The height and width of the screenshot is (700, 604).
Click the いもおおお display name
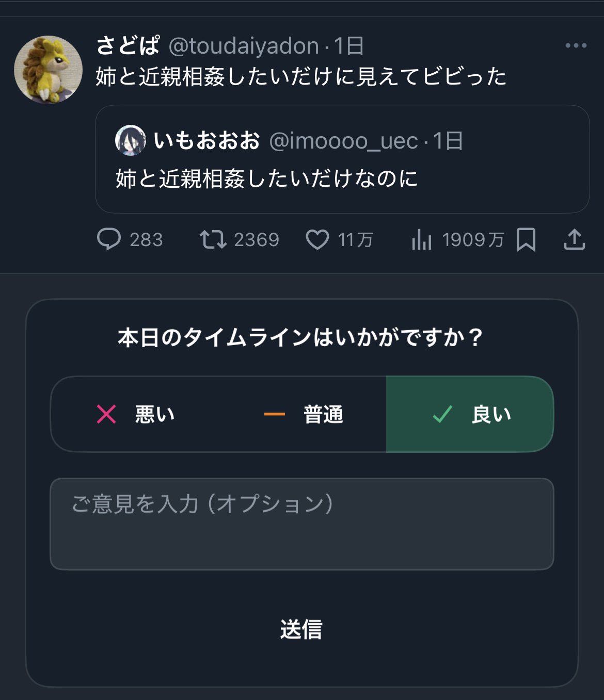(x=206, y=141)
